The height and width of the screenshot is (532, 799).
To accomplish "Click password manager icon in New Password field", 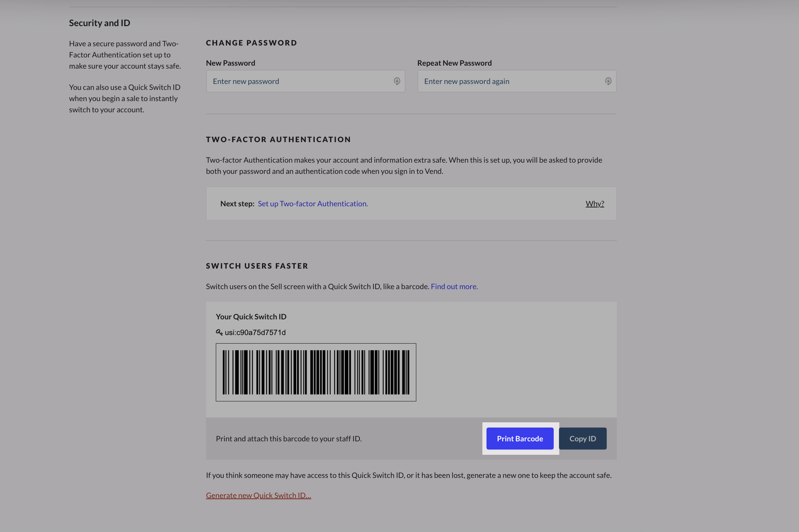I will tap(397, 81).
